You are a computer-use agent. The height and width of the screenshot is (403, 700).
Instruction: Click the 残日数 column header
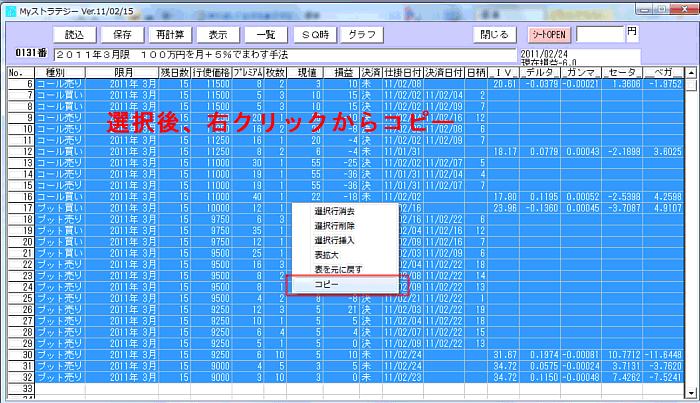(x=175, y=73)
